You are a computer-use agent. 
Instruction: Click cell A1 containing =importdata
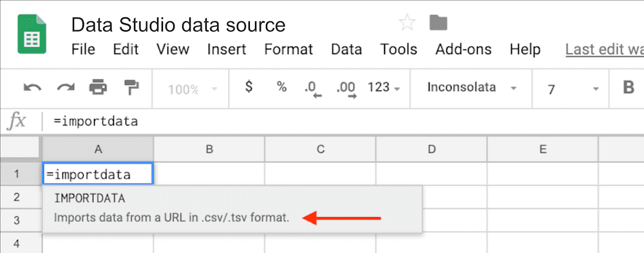(98, 173)
